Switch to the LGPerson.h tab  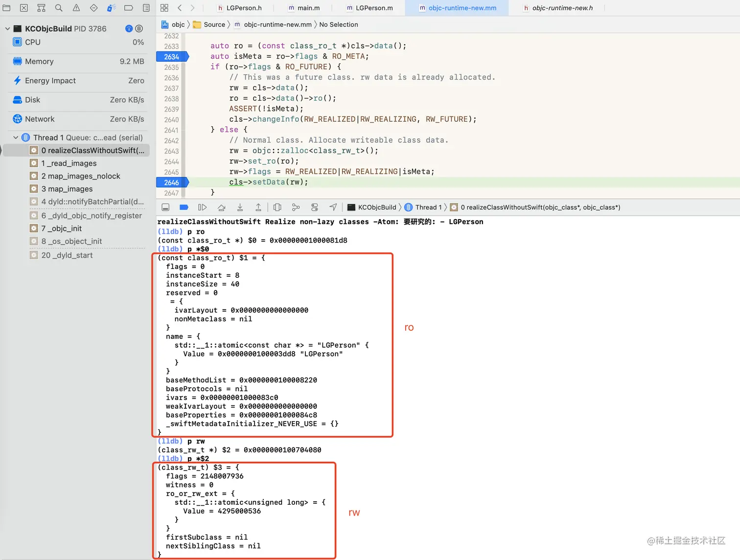point(239,8)
